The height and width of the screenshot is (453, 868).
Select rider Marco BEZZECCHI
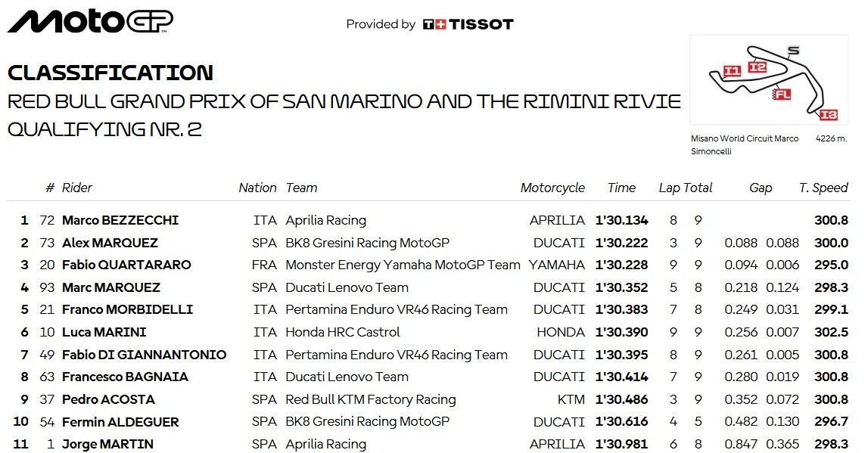click(x=120, y=220)
